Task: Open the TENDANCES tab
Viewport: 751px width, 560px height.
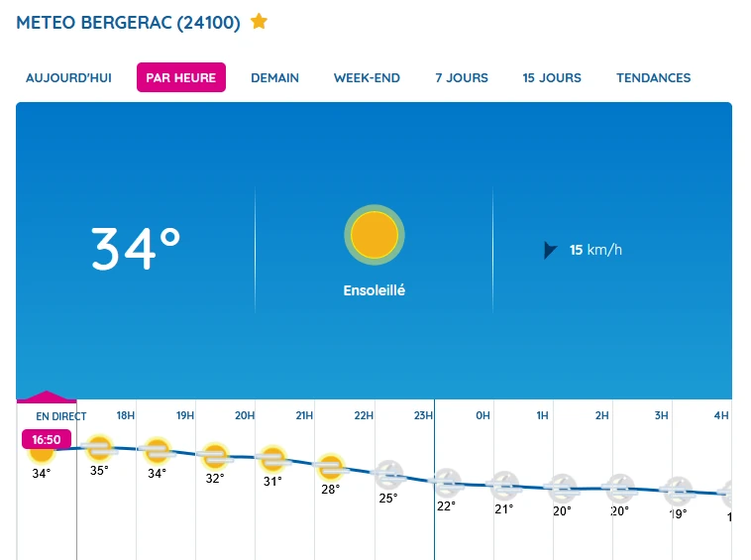Action: point(653,77)
